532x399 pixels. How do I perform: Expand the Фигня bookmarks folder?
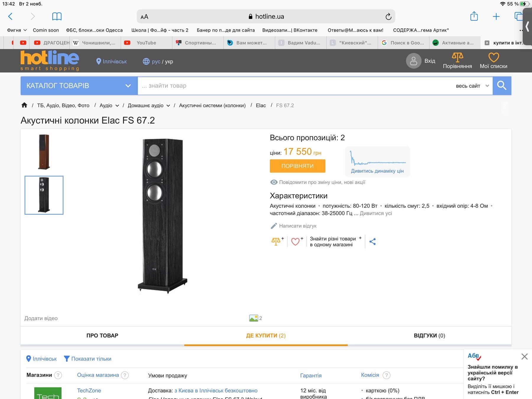tap(17, 30)
